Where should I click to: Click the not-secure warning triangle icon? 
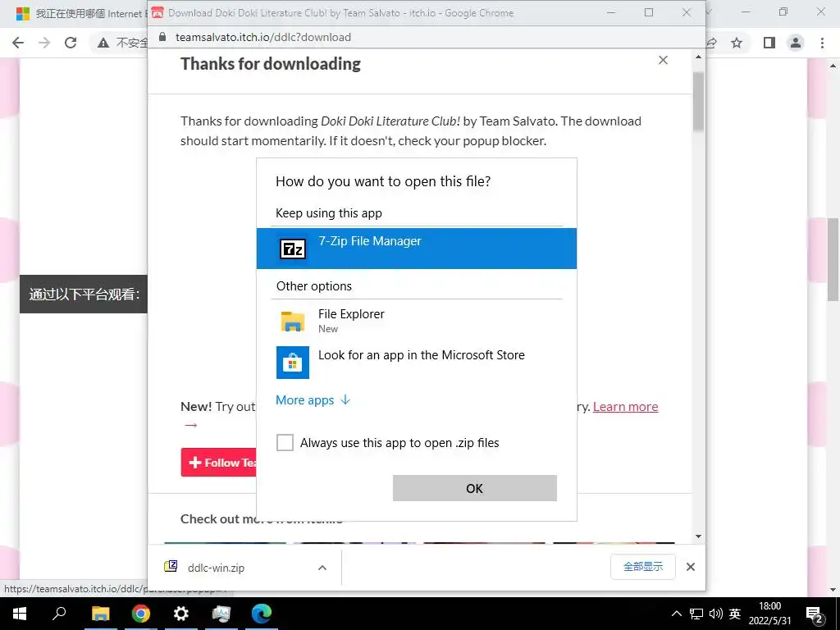103,43
